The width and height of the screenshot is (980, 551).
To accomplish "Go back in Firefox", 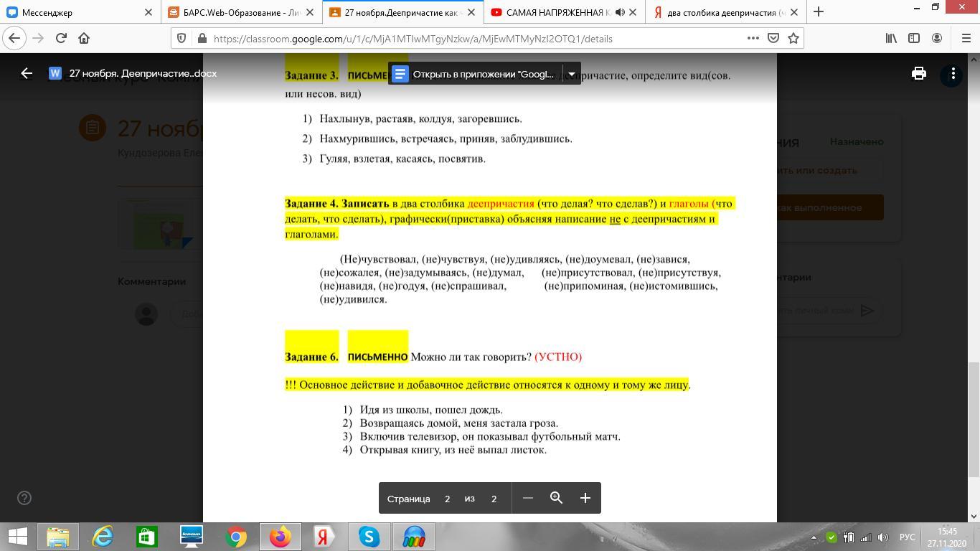I will [x=14, y=38].
